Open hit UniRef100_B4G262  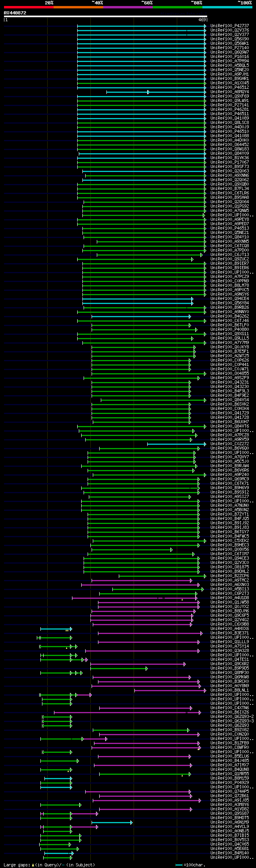pyautogui.click(x=230, y=316)
